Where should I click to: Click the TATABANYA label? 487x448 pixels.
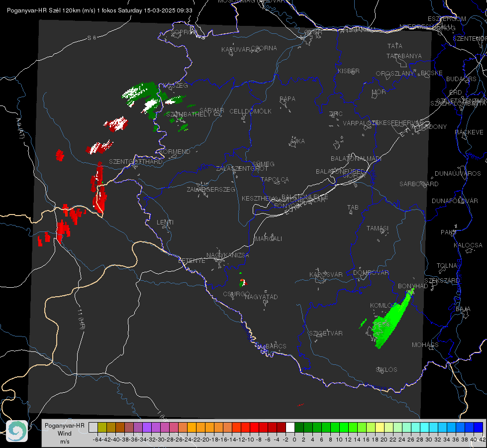coord(404,56)
